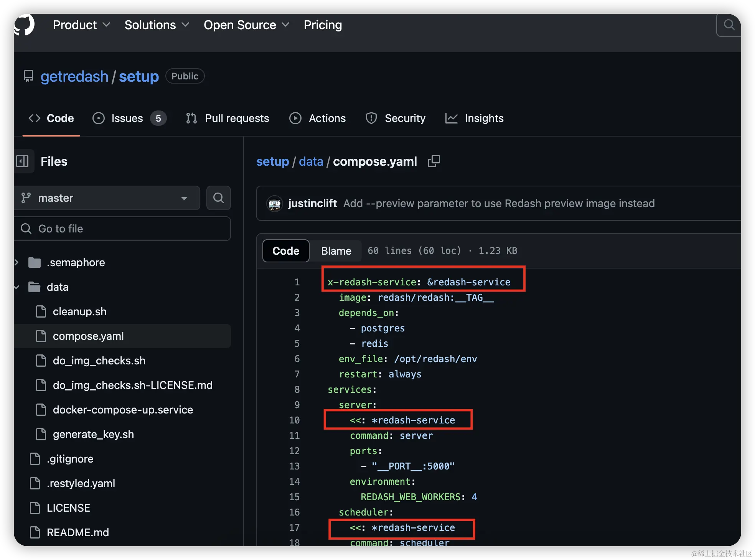Viewport: 755px width, 560px height.
Task: View justinclift's profile avatar
Action: [x=274, y=204]
